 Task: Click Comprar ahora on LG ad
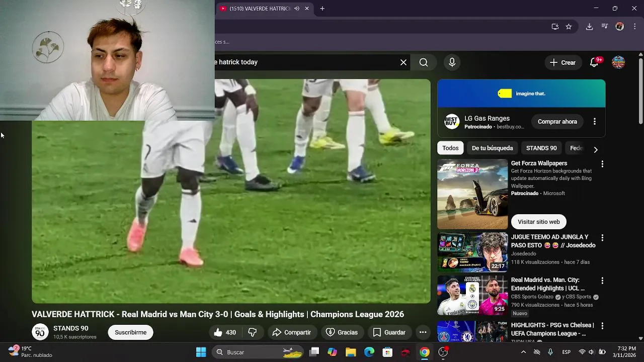click(557, 122)
